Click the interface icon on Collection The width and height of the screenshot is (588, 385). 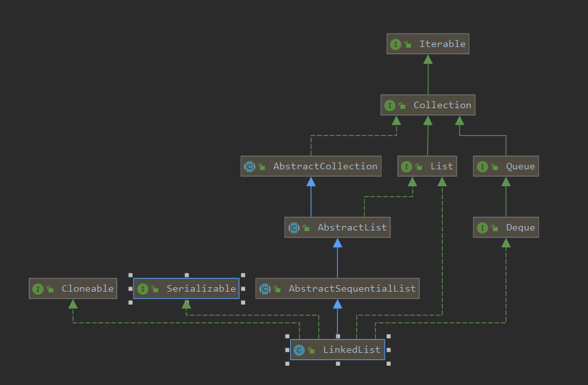390,106
